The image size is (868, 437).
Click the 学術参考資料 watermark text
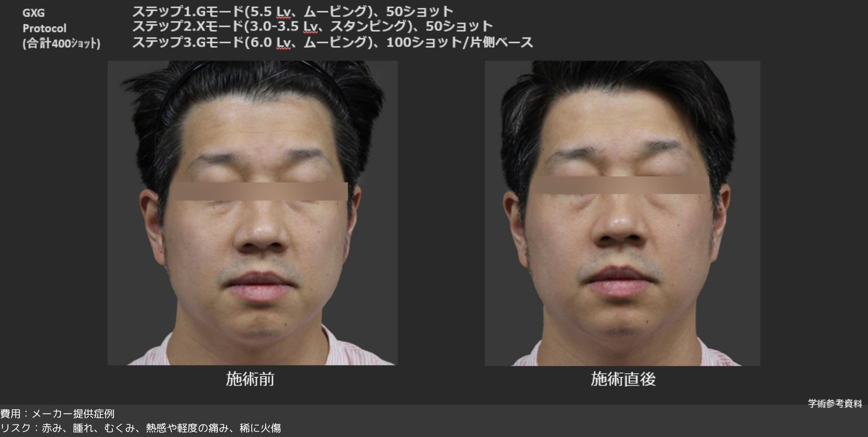click(x=835, y=404)
